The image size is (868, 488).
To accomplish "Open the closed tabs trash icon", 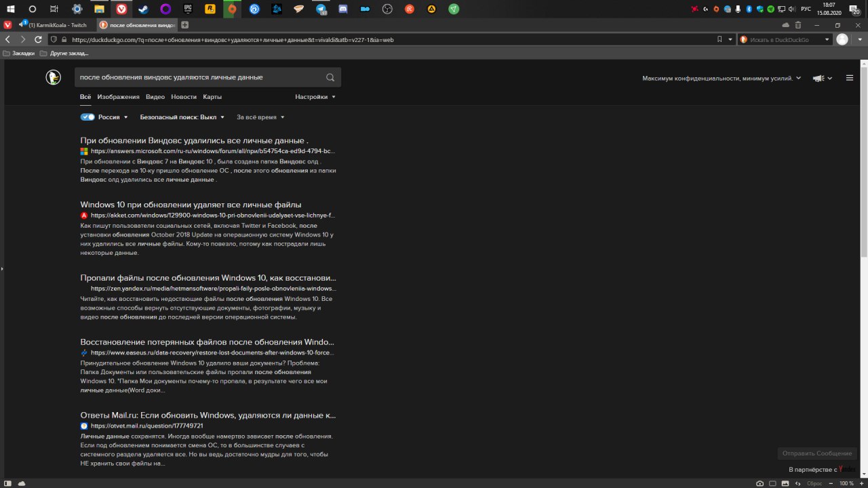I will pyautogui.click(x=798, y=25).
